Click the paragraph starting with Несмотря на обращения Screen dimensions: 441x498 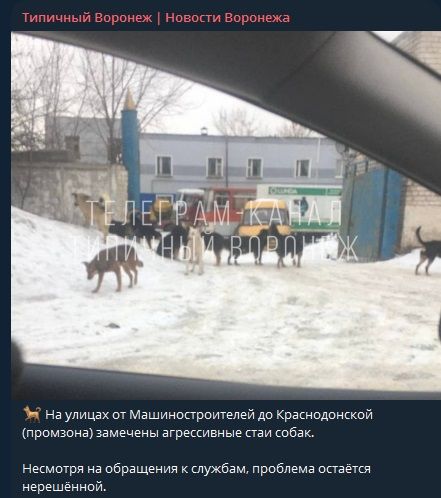point(196,478)
